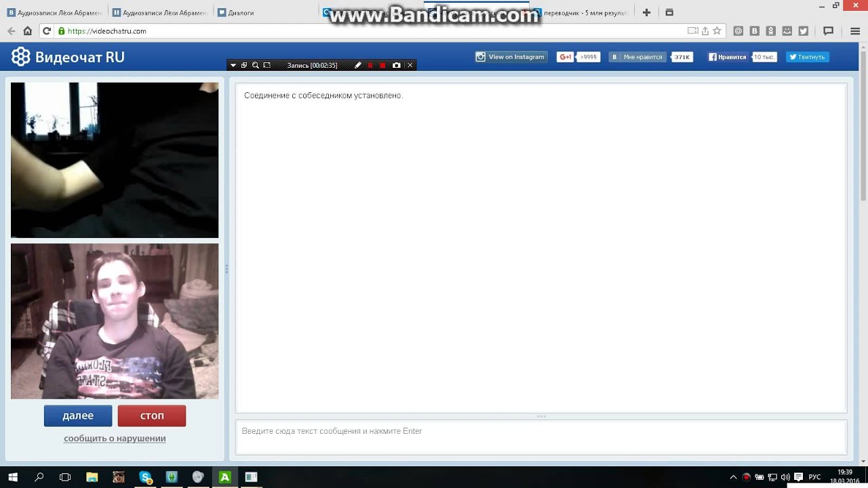Click the stranger's video feed

pyautogui.click(x=115, y=160)
